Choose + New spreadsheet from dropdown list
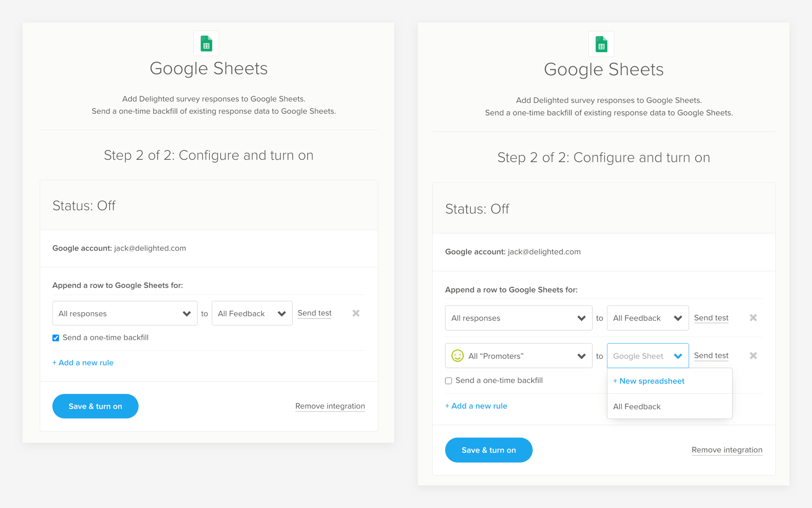The width and height of the screenshot is (812, 508). (x=648, y=381)
